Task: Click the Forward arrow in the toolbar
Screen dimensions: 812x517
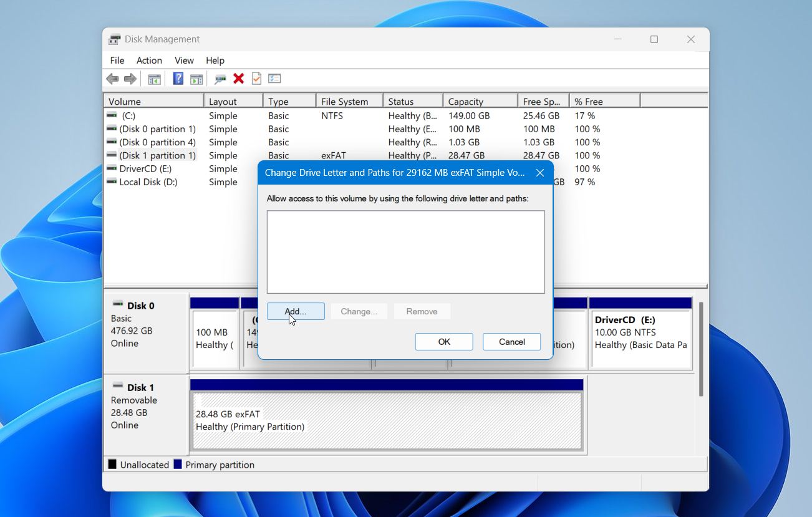Action: [130, 79]
